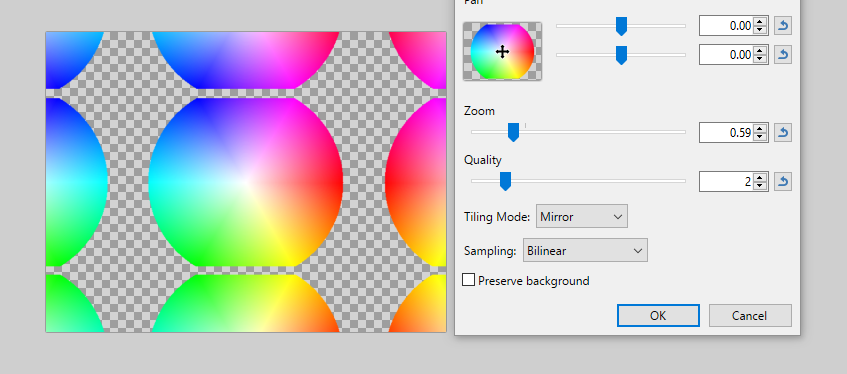
Task: Click the Cancel button
Action: (x=750, y=316)
